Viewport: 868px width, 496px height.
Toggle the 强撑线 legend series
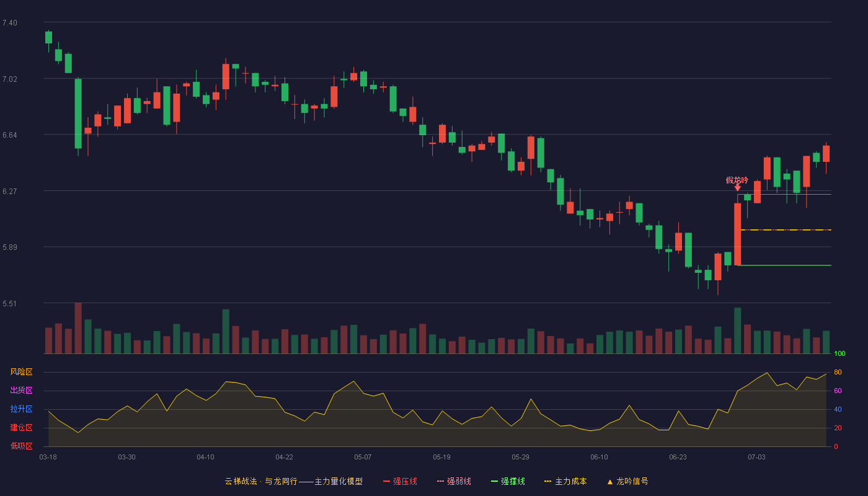point(508,482)
